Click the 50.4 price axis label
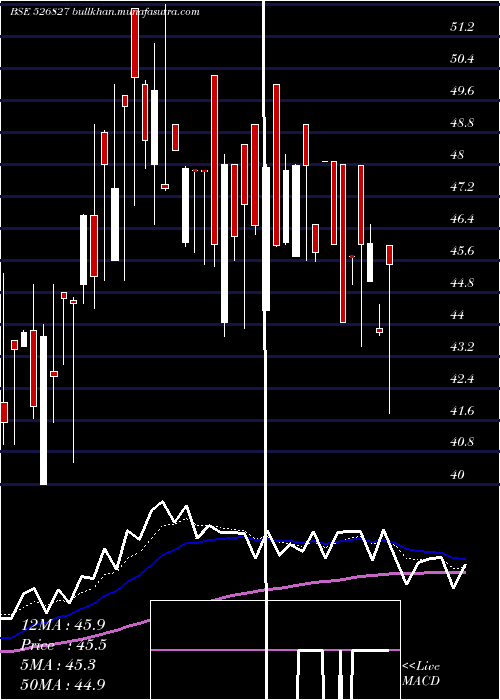 click(462, 59)
